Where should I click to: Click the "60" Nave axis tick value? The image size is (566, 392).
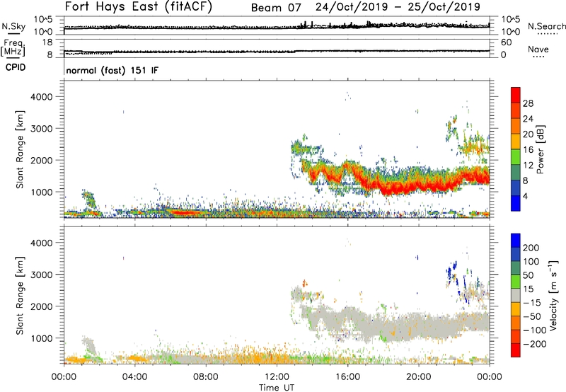(x=506, y=42)
